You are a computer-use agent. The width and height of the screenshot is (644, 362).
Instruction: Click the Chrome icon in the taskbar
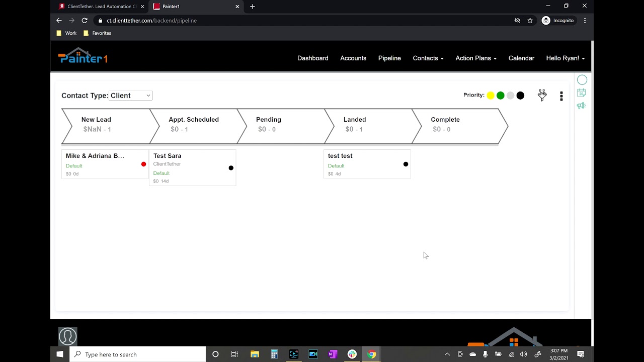[372, 354]
